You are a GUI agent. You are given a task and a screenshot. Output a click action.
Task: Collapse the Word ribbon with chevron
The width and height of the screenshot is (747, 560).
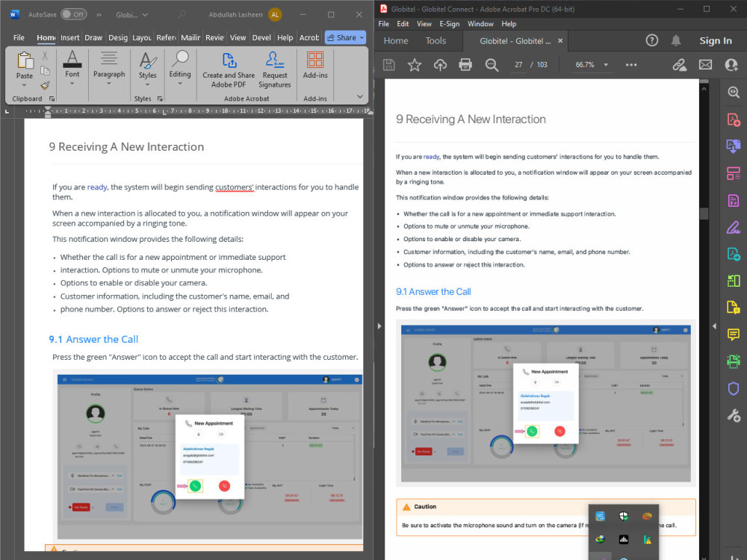[x=360, y=96]
